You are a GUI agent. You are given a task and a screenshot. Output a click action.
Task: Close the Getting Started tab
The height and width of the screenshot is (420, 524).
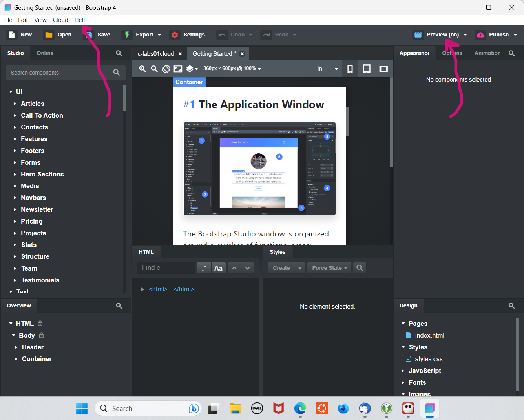[x=242, y=54]
